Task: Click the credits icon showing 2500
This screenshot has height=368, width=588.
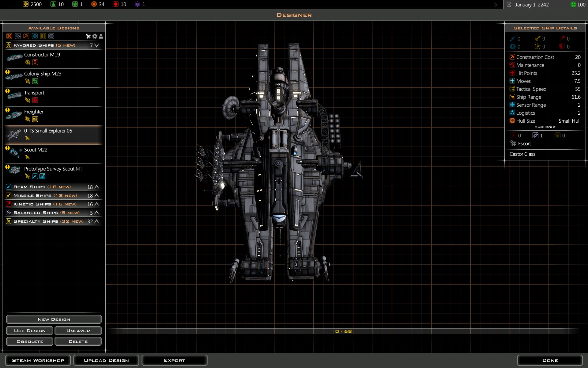Action: [x=26, y=4]
